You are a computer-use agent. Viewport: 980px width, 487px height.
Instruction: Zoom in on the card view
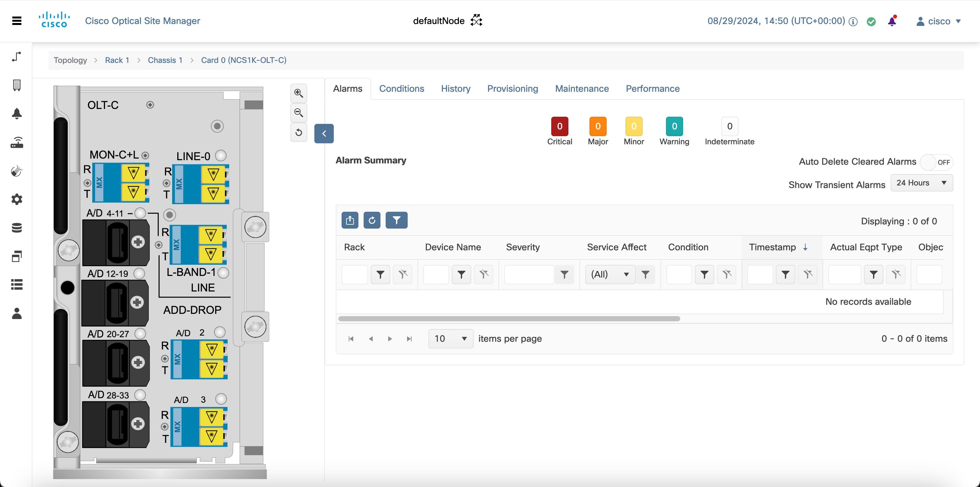299,93
